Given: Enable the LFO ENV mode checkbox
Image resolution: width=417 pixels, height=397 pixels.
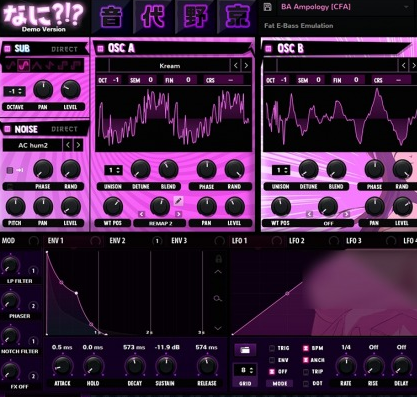Looking at the screenshot, I should [272, 360].
